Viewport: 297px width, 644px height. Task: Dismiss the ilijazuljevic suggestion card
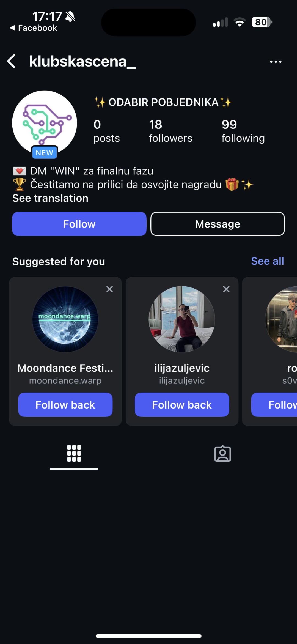226,289
